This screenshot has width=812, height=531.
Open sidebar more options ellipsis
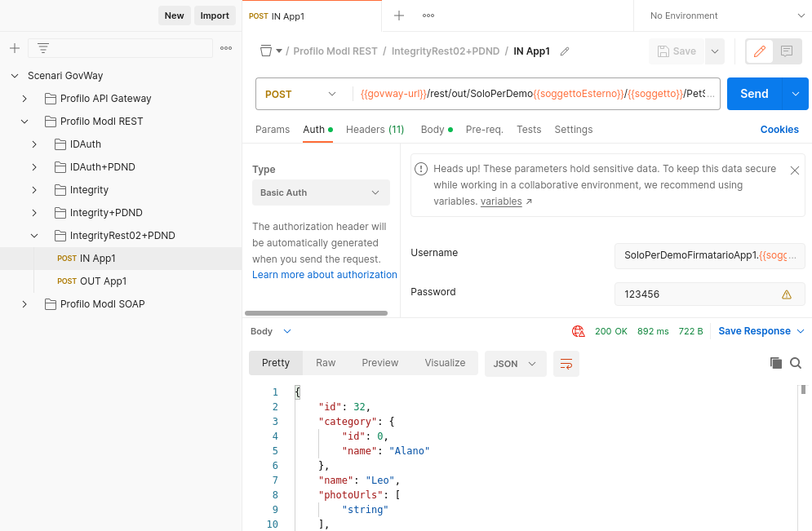[x=226, y=48]
